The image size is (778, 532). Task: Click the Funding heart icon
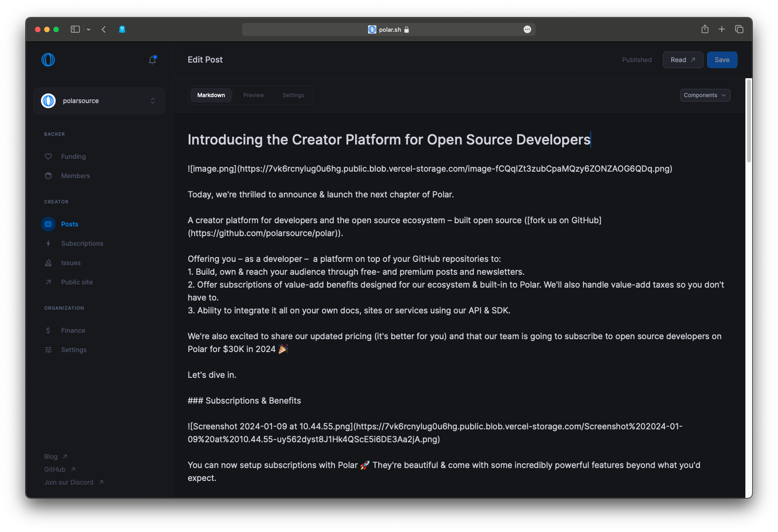point(48,156)
